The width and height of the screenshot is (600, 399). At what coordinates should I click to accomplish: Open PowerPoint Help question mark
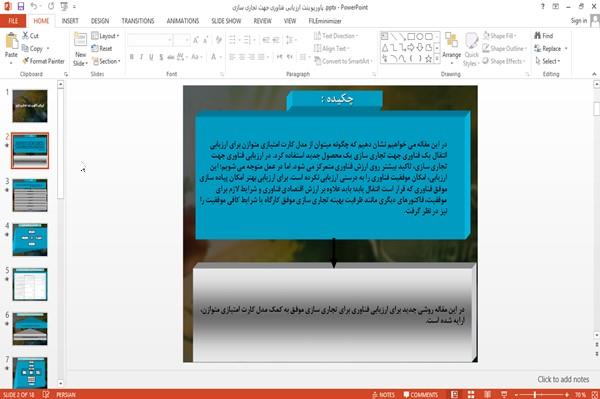click(x=543, y=7)
